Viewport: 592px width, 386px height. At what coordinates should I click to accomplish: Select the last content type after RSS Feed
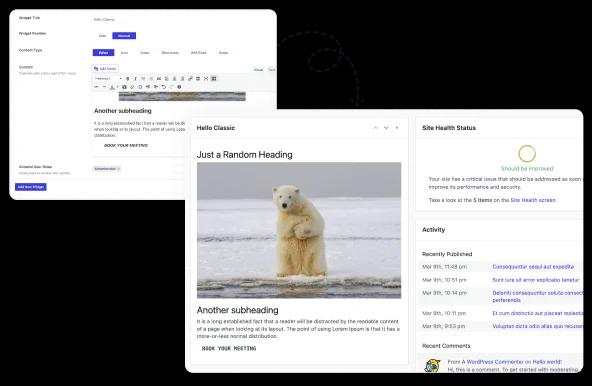(x=224, y=53)
